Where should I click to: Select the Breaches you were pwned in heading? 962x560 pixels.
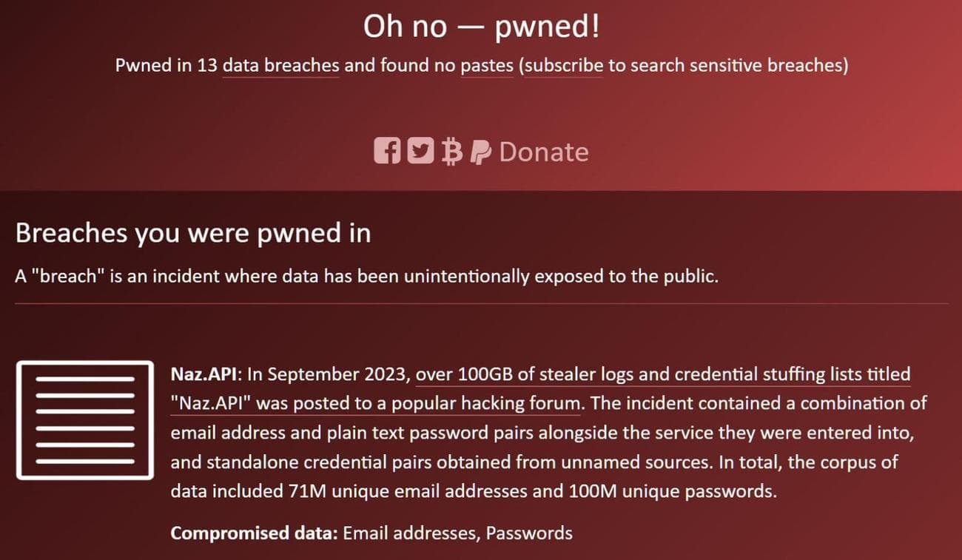coord(193,233)
